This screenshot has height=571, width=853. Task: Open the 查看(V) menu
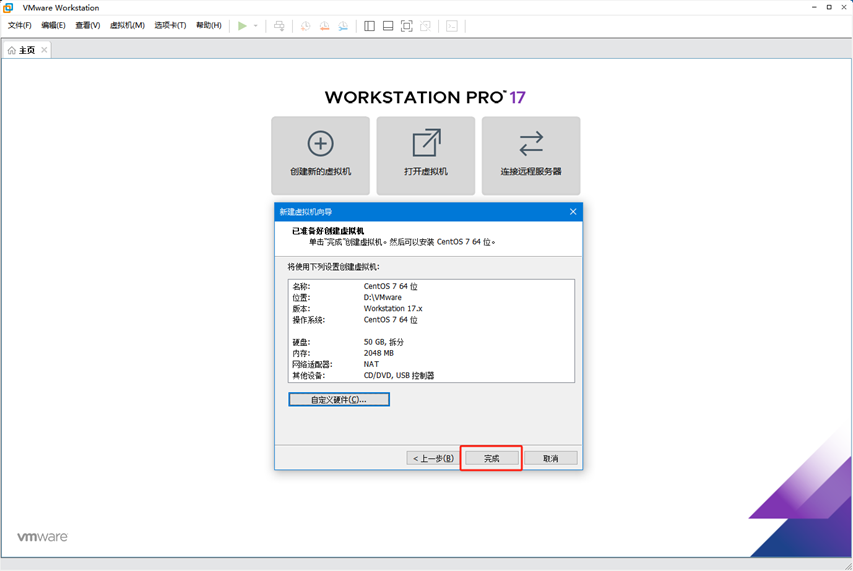tap(88, 25)
